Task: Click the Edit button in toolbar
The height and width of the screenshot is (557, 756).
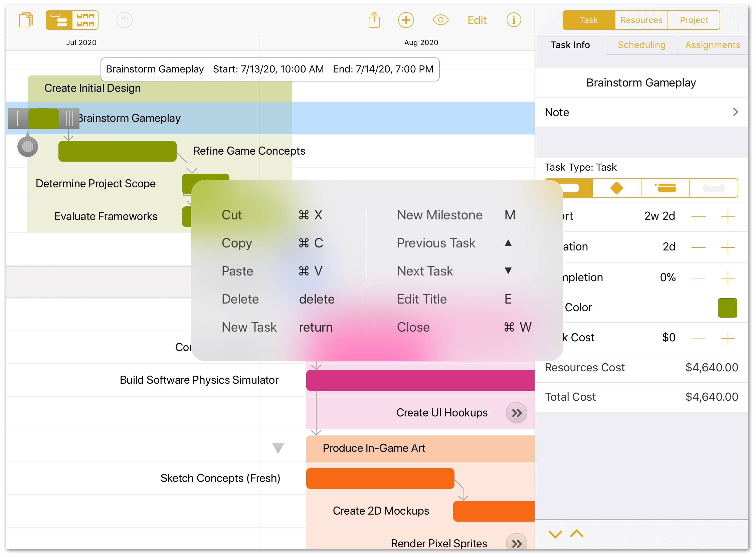Action: point(478,20)
